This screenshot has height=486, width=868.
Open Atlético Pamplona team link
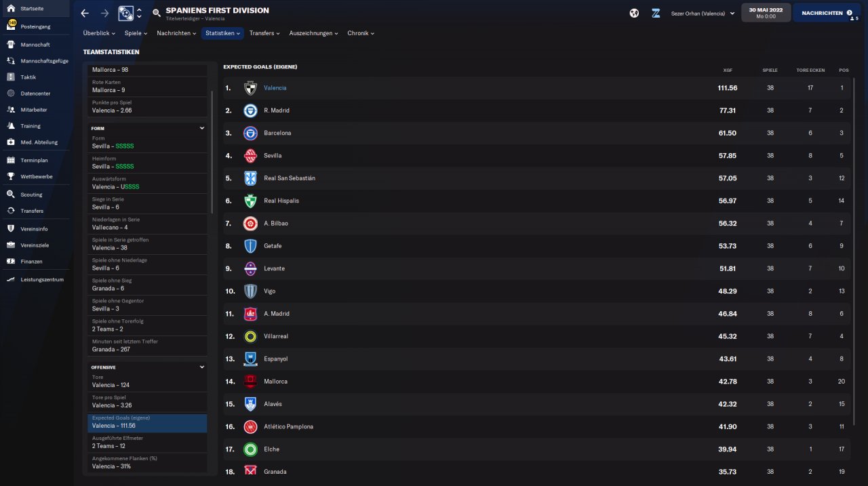[288, 426]
